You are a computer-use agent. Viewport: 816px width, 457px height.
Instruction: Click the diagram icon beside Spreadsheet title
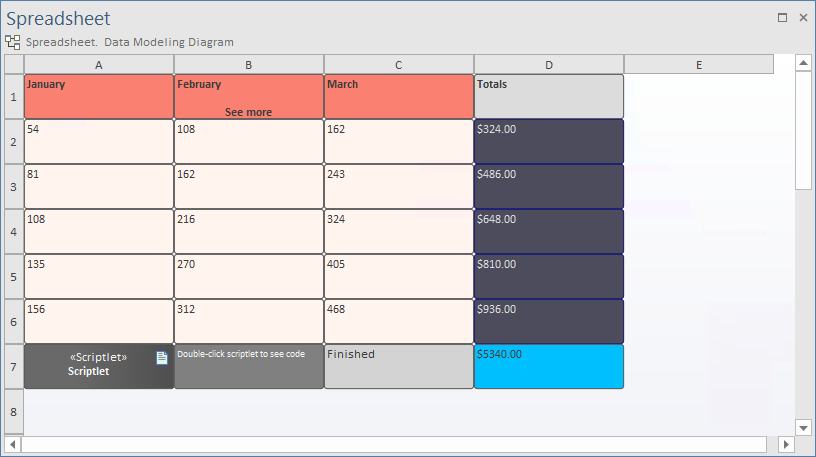[x=12, y=42]
